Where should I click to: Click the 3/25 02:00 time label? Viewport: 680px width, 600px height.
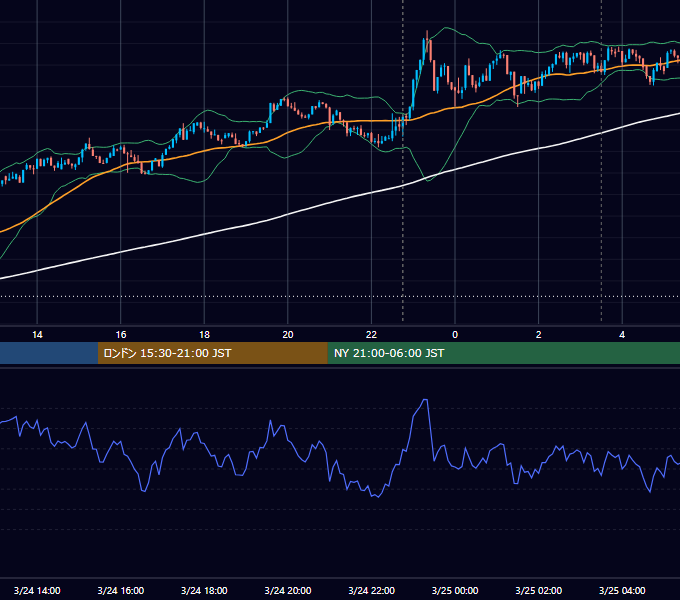(539, 590)
